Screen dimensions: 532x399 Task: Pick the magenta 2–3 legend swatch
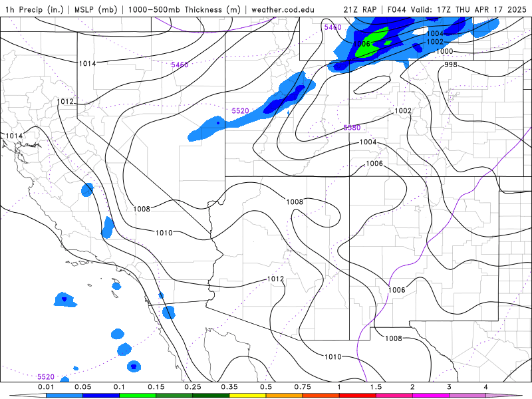tap(431, 396)
